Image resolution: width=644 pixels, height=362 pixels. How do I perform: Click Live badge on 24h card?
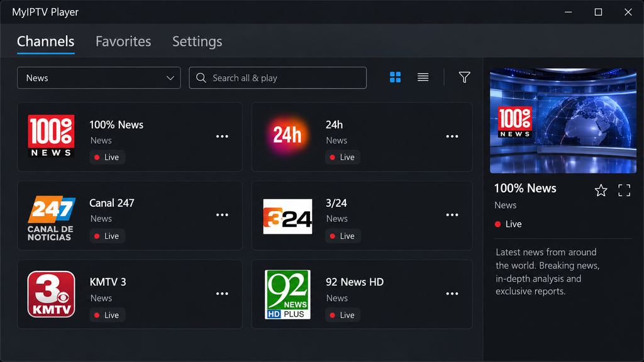(343, 157)
